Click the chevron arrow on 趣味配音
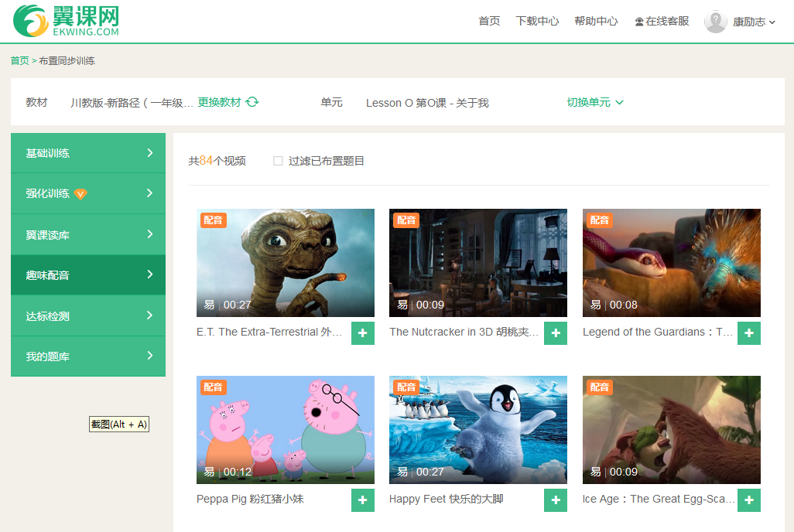This screenshot has width=794, height=532. tap(149, 275)
